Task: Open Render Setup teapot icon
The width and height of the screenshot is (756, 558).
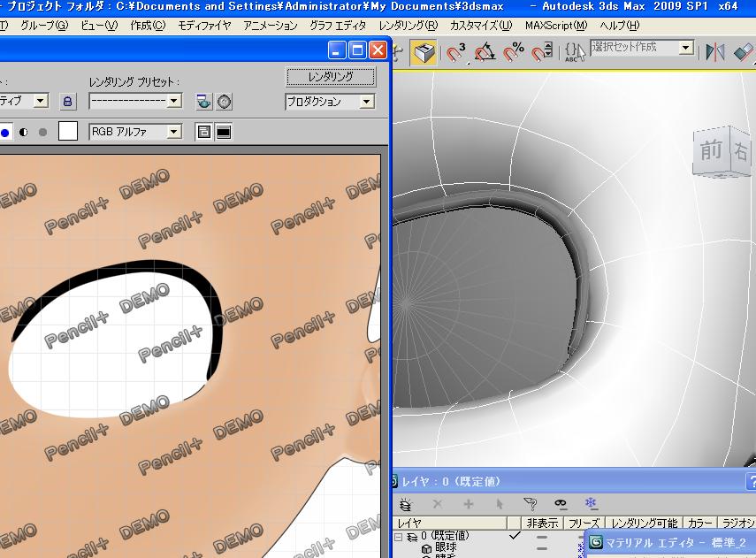Action: click(203, 102)
